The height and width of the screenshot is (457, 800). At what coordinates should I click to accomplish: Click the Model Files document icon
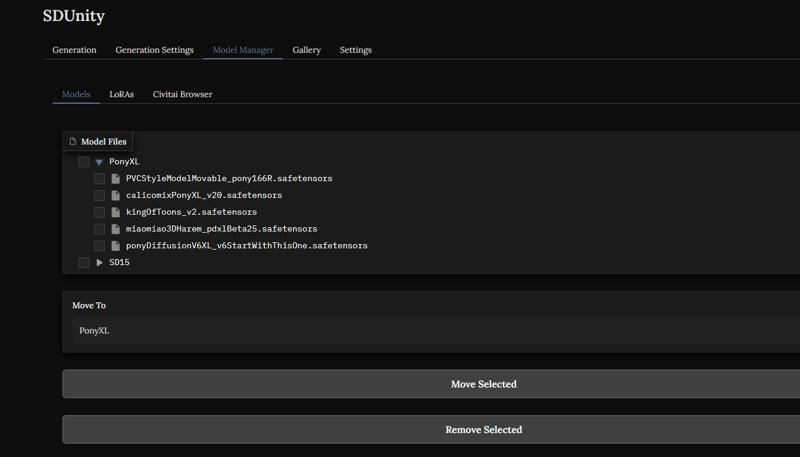click(72, 141)
